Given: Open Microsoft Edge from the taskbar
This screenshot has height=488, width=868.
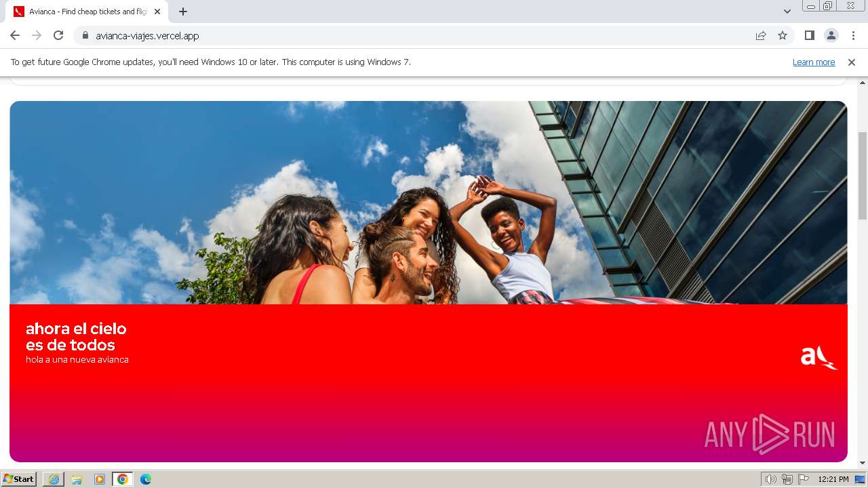Looking at the screenshot, I should (146, 479).
